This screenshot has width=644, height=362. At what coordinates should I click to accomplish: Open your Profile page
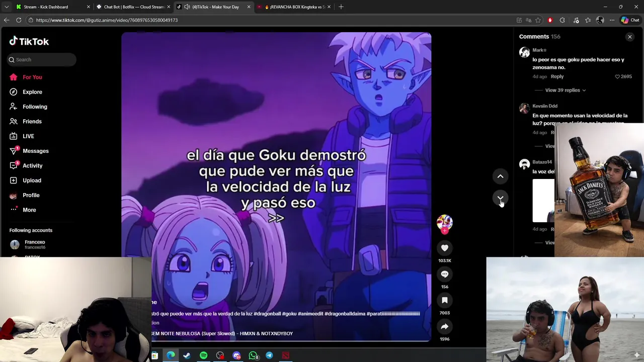coord(31,195)
